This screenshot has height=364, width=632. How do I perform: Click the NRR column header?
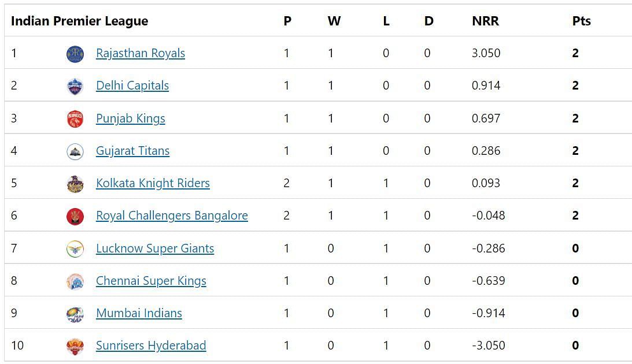click(485, 21)
